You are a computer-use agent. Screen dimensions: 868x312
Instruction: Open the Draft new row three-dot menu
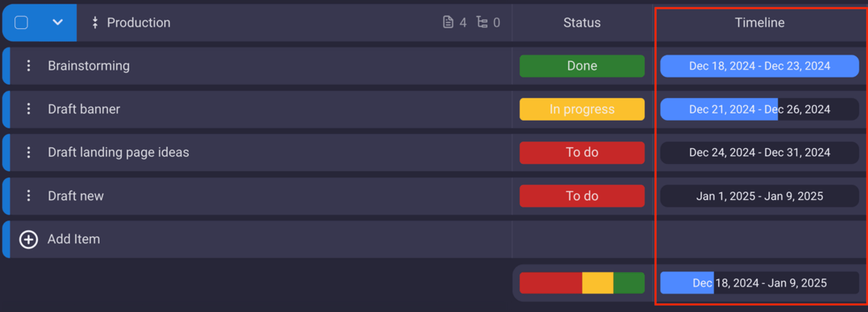[29, 196]
